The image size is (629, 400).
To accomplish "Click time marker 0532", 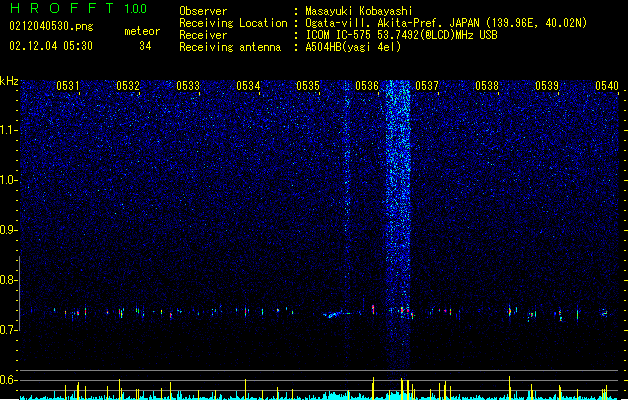I will click(x=128, y=86).
